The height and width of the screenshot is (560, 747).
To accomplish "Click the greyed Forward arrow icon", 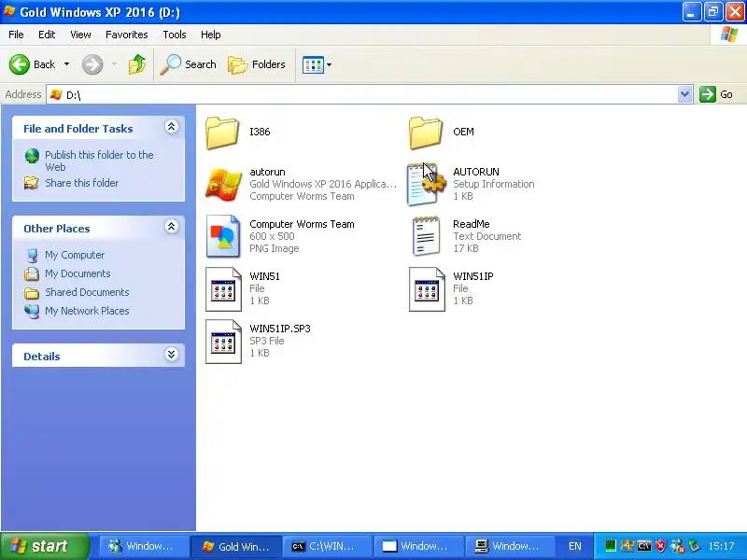I will click(x=92, y=64).
